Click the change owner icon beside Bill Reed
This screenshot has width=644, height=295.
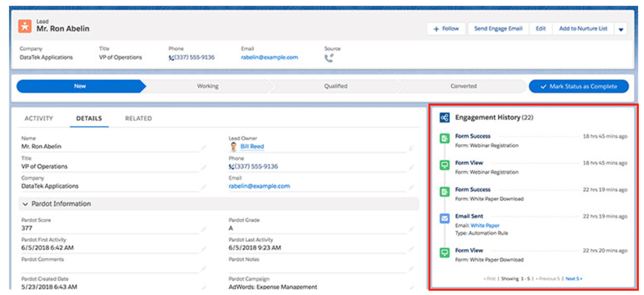[x=411, y=147]
